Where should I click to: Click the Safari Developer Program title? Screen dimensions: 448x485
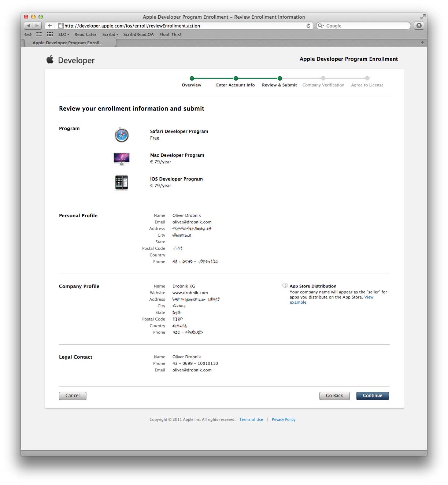[179, 131]
